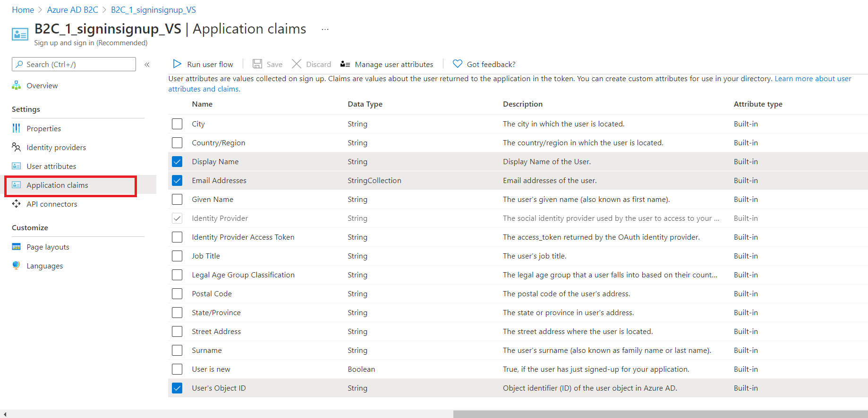Click the Discard button label
The image size is (868, 418).
pos(318,65)
